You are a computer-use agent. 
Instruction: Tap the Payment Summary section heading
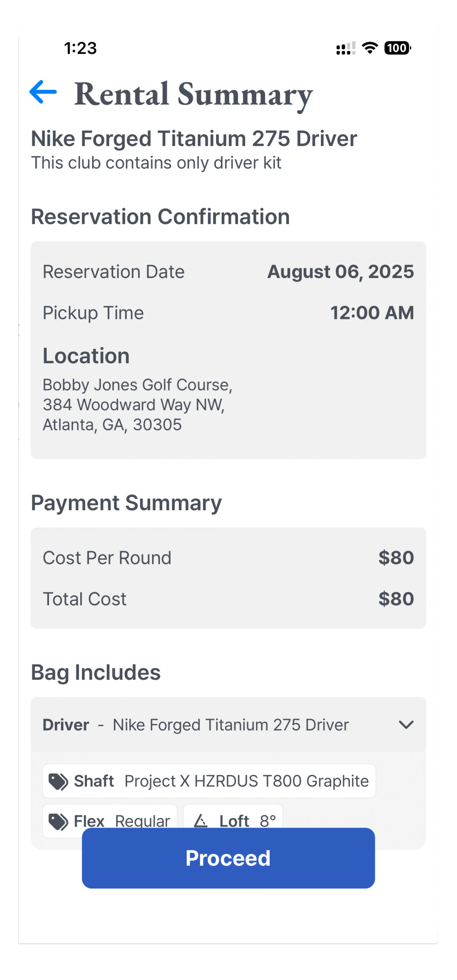pyautogui.click(x=126, y=503)
